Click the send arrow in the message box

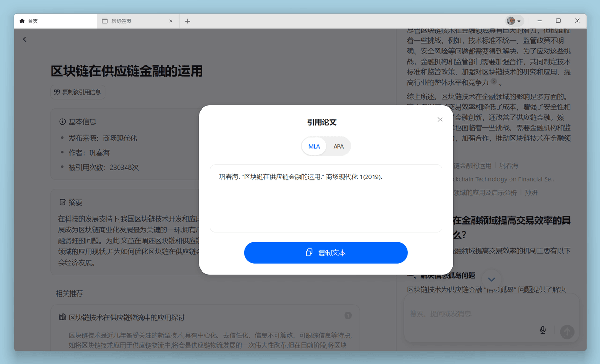[x=567, y=332]
